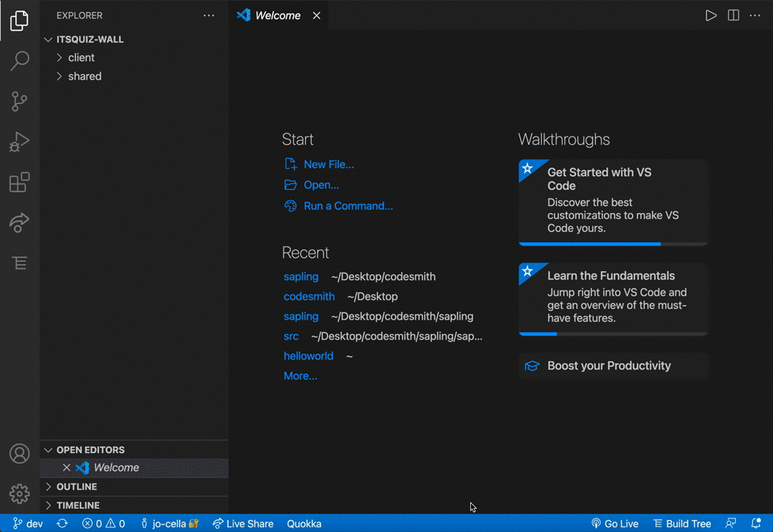773x532 pixels.
Task: Open the recent codesmith folder
Action: point(309,296)
